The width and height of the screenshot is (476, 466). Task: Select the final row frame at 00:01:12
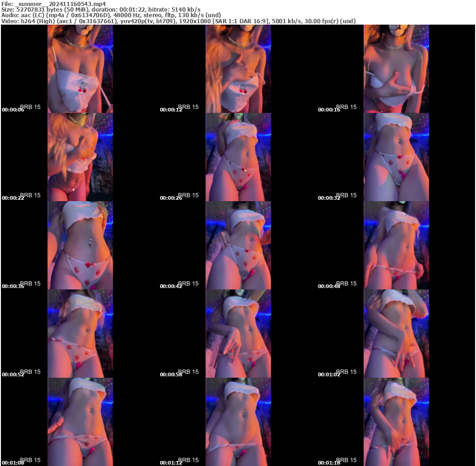coord(238,421)
